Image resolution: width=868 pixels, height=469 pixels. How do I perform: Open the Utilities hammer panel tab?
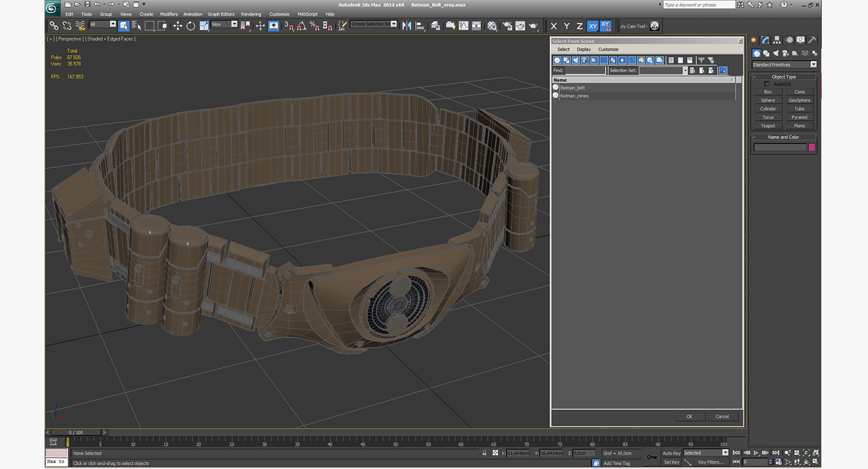(812, 40)
